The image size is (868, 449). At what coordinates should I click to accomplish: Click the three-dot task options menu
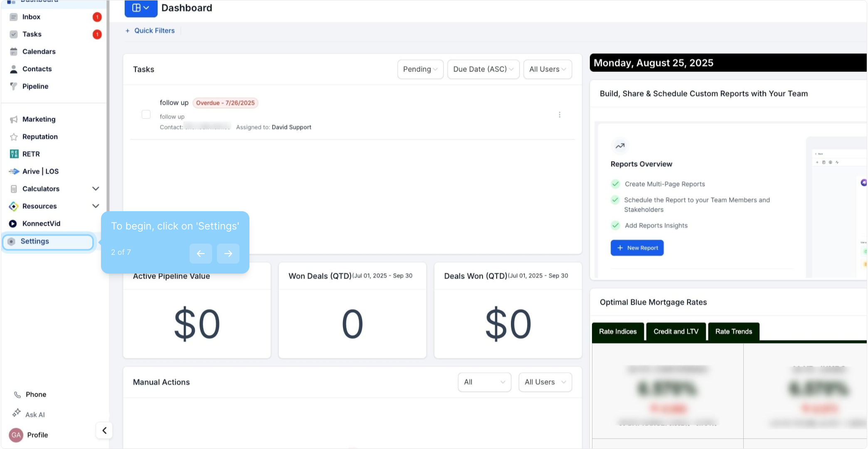point(560,115)
